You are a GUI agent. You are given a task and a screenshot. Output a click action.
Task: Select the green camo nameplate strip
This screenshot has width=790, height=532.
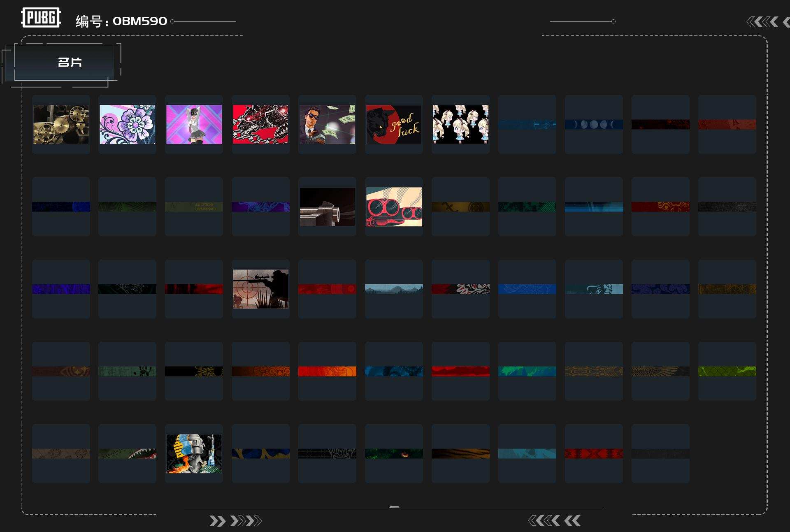click(x=527, y=207)
